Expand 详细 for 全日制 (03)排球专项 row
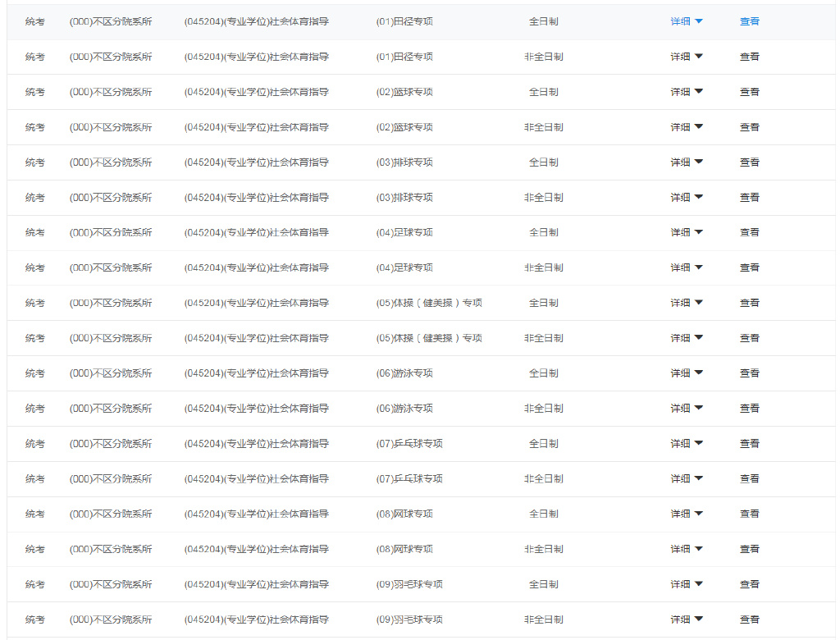 (x=687, y=162)
